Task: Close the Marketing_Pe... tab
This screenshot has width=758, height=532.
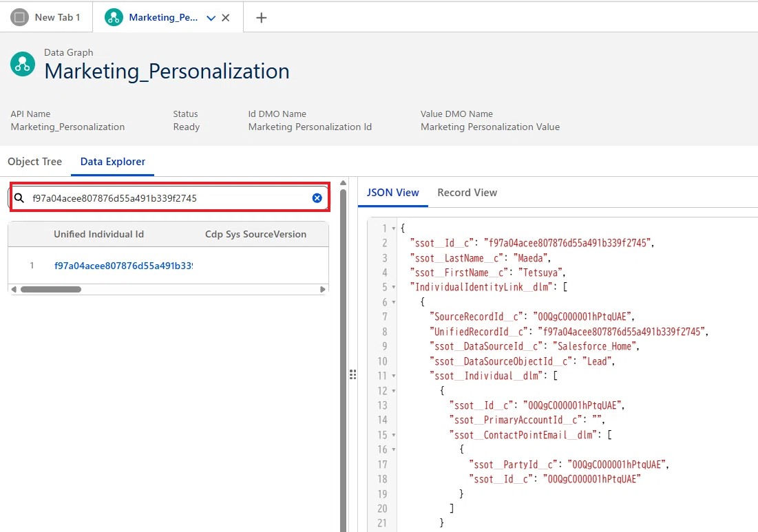Action: 226,18
